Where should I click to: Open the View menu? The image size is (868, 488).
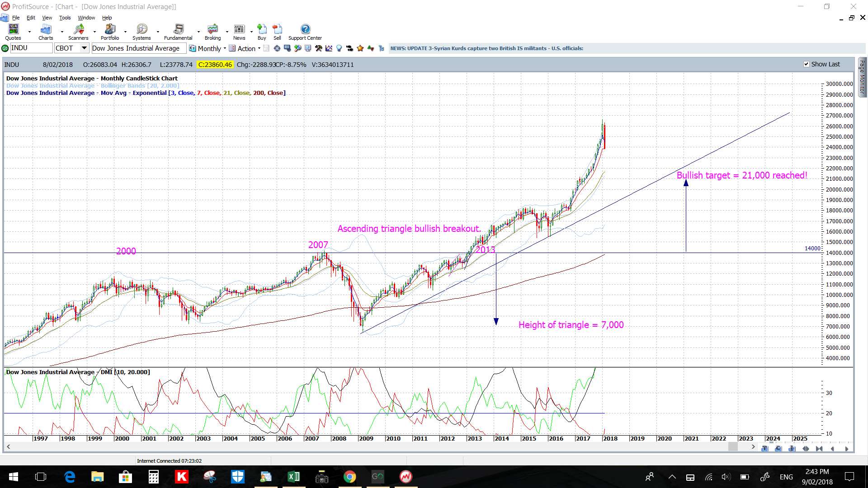point(47,18)
